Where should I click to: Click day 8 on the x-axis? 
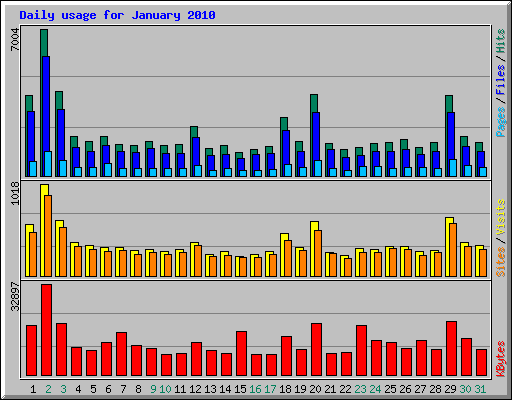click(x=138, y=389)
